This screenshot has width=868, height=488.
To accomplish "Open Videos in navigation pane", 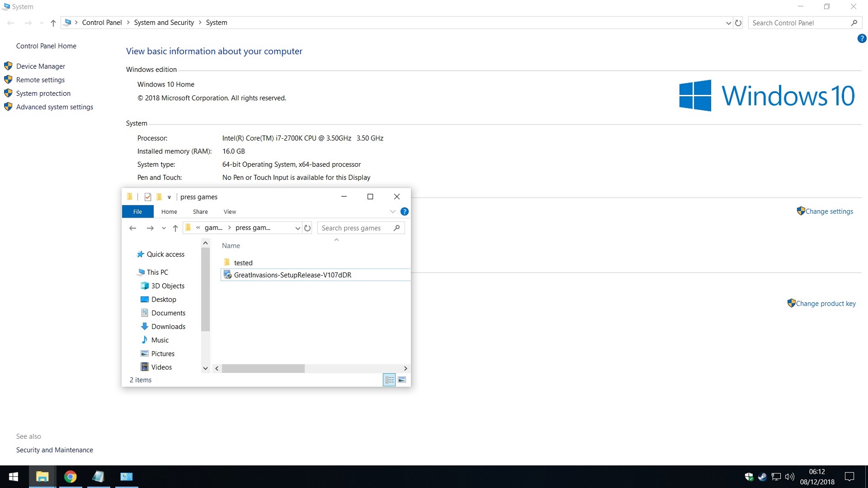I will click(x=161, y=367).
